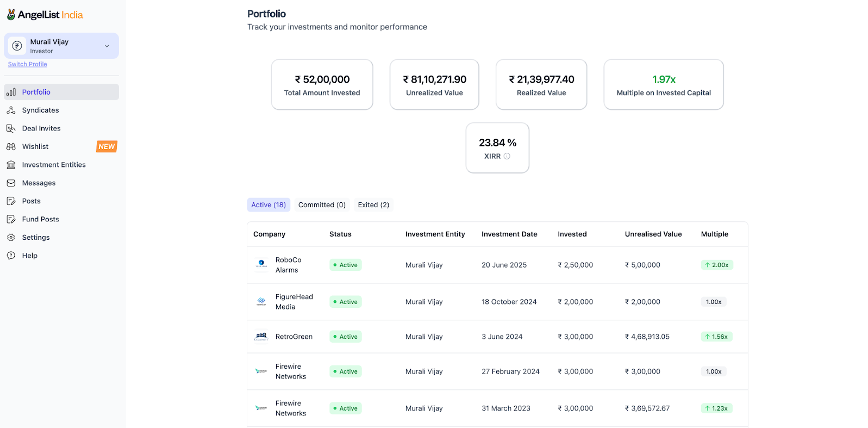
Task: Click the Unrealised Value column header
Action: (653, 234)
